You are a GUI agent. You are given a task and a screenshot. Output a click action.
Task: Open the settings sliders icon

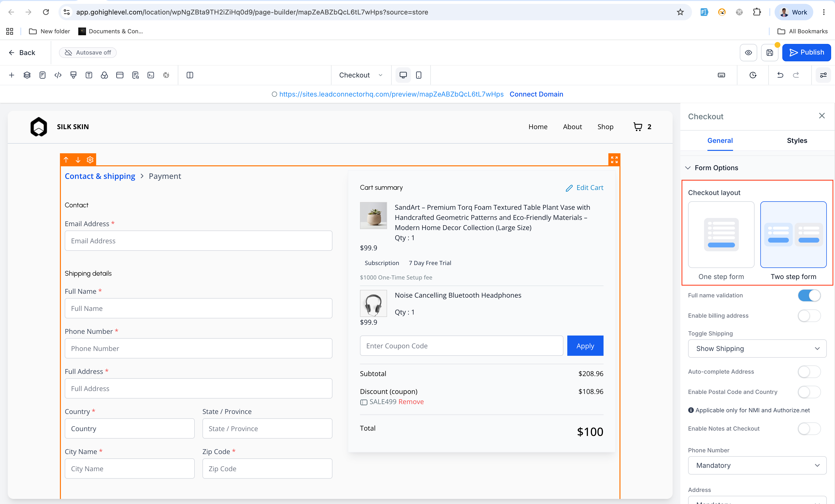tap(823, 75)
